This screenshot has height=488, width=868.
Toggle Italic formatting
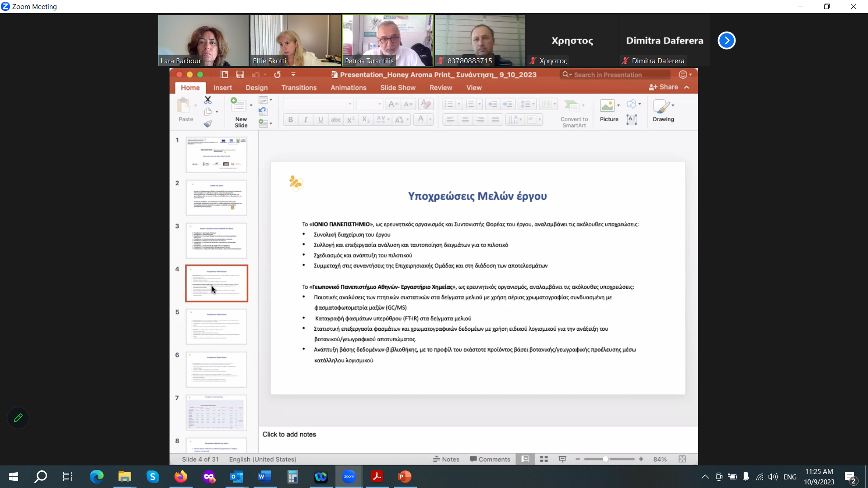pyautogui.click(x=306, y=120)
